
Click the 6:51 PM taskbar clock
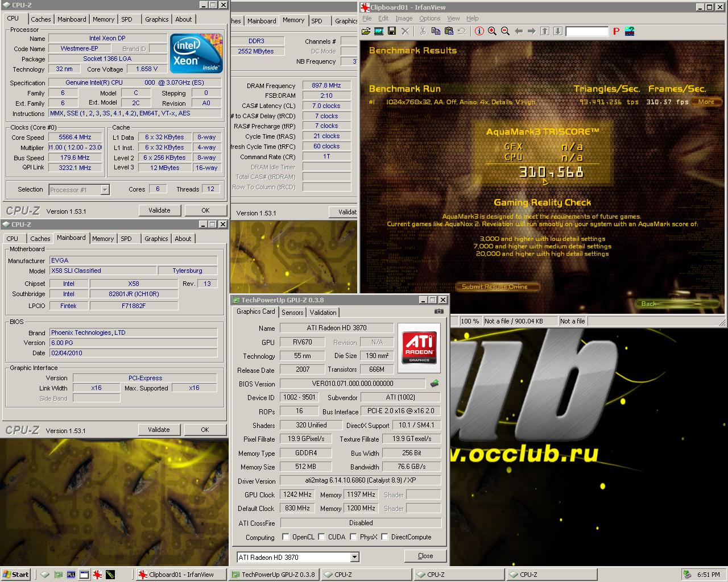click(x=709, y=575)
